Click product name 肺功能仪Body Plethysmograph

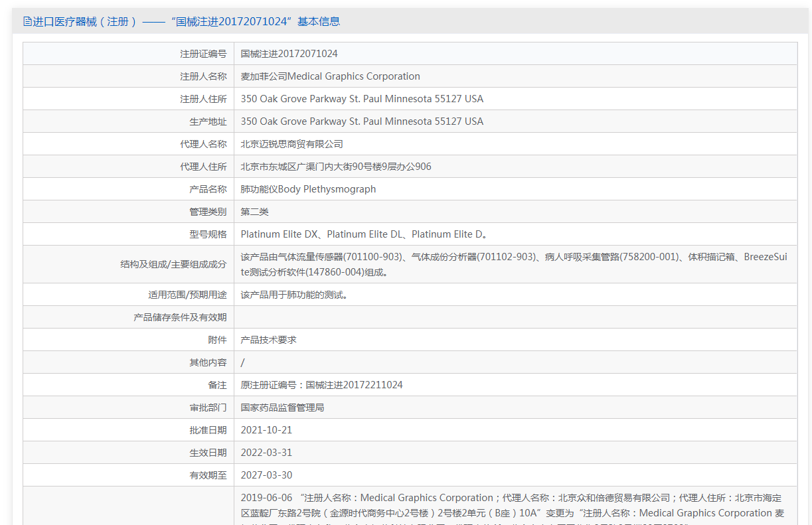[x=308, y=189]
